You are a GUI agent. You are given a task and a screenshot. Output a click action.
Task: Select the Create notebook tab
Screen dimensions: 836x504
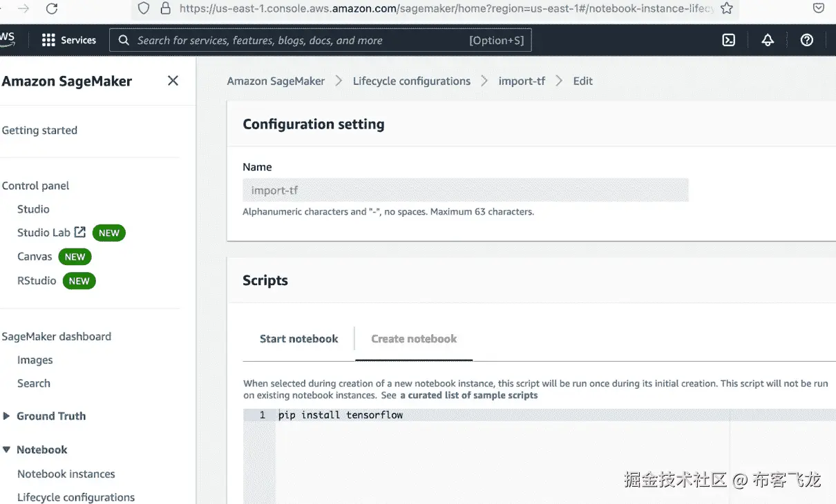[x=414, y=339]
